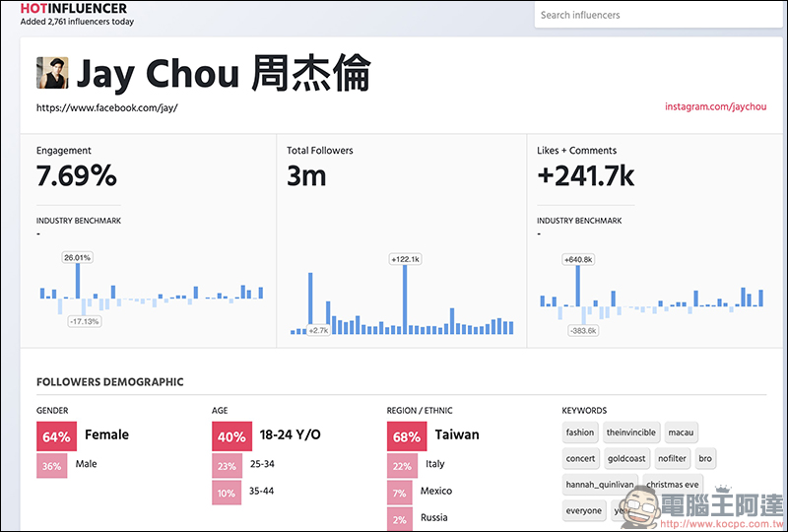Click the 40% age 18-24 swatch

231,436
